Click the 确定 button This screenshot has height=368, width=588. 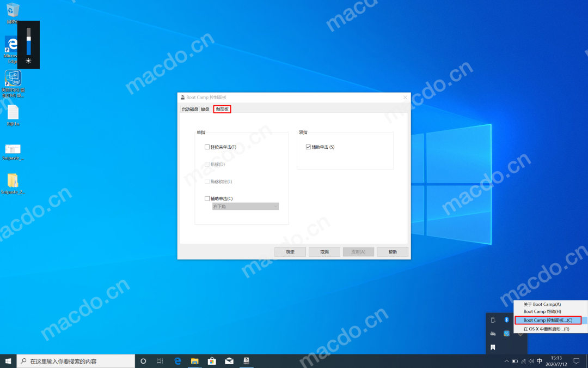click(x=290, y=252)
